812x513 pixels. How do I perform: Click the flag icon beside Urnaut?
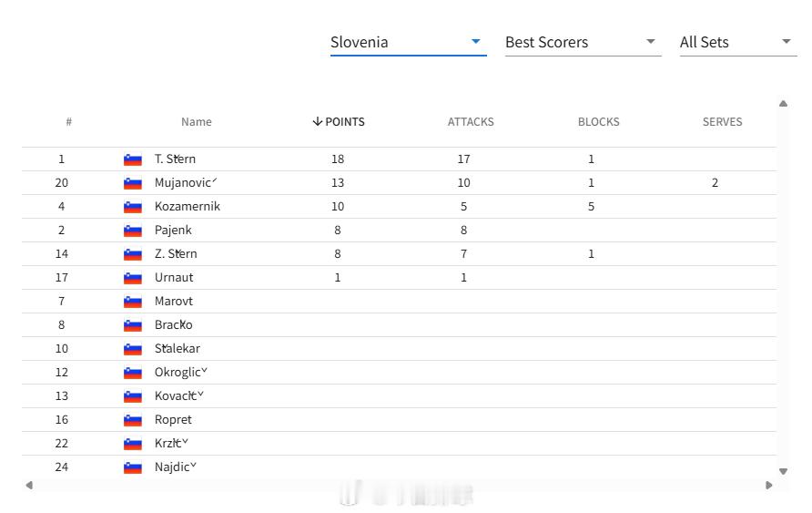133,278
